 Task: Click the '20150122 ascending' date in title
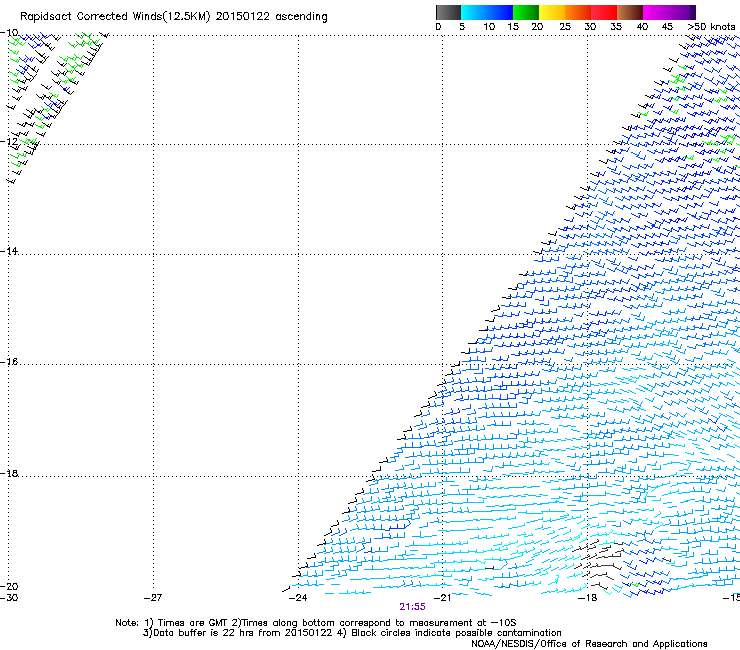click(x=271, y=17)
